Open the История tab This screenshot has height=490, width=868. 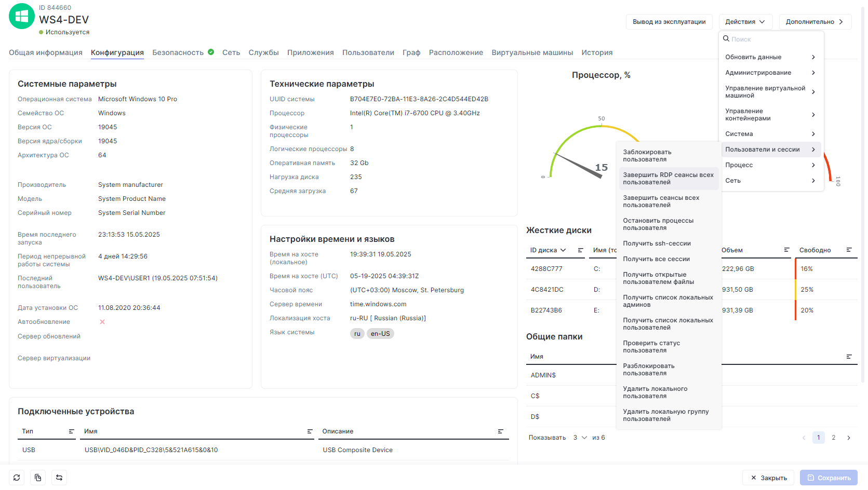pos(597,52)
